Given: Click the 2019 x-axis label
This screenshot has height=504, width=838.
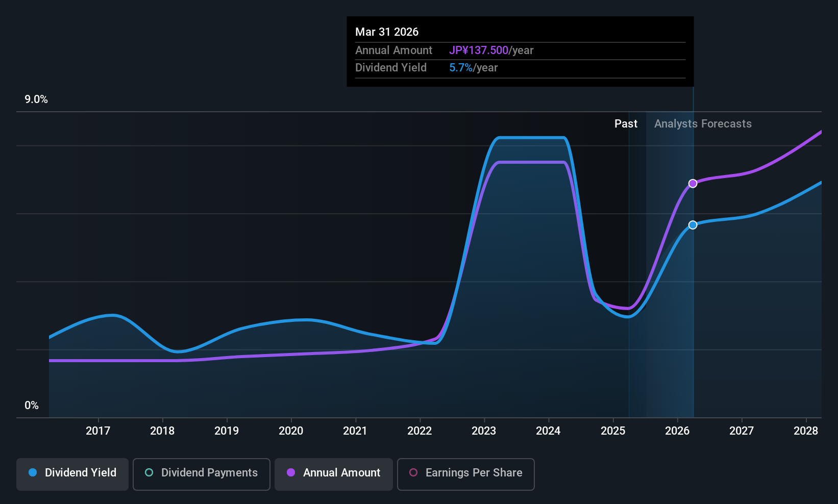Looking at the screenshot, I should coord(227,431).
